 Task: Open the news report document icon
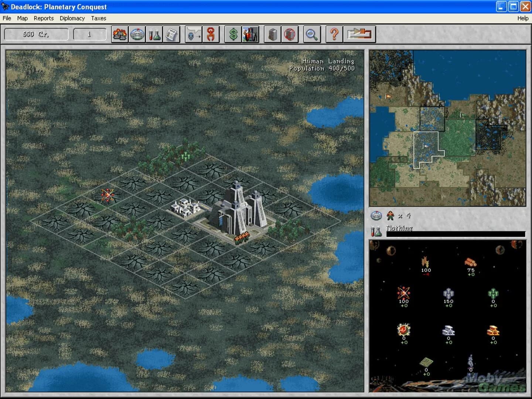(x=172, y=34)
